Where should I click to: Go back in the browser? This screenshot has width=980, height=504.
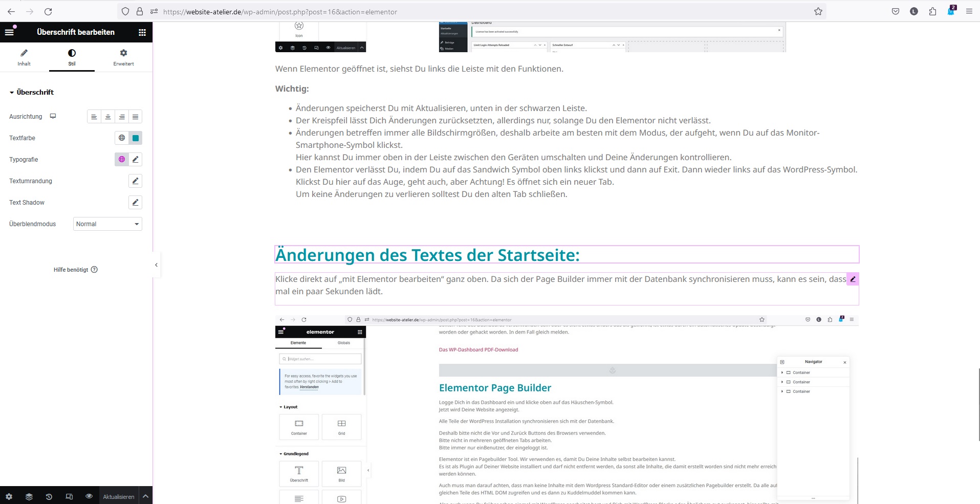pos(11,11)
